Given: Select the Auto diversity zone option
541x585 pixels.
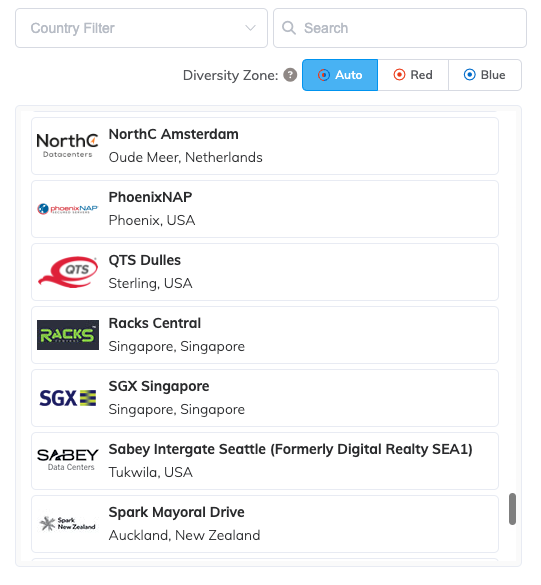Looking at the screenshot, I should click(340, 75).
